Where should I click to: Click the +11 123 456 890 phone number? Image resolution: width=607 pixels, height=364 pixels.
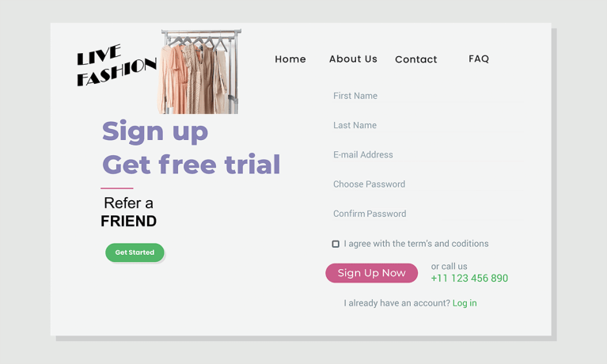(x=469, y=279)
